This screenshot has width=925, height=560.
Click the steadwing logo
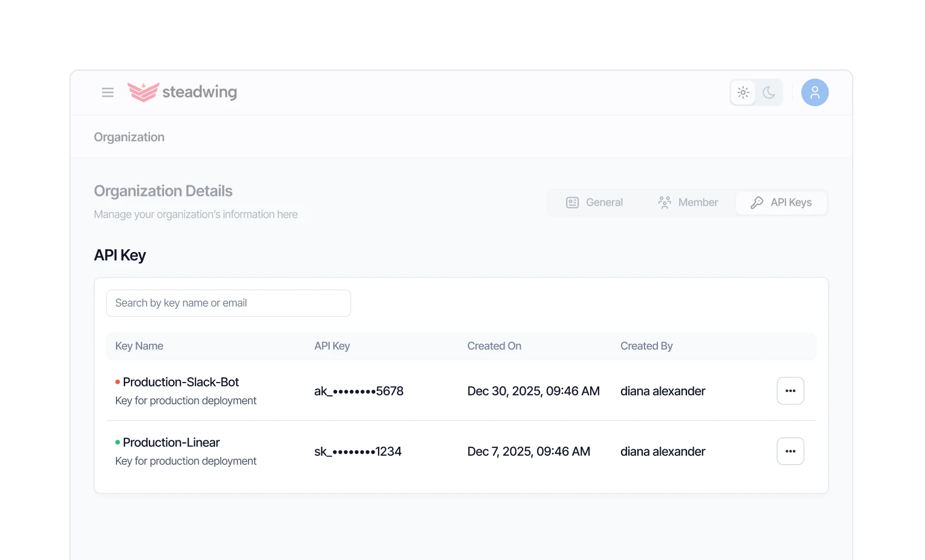click(182, 92)
